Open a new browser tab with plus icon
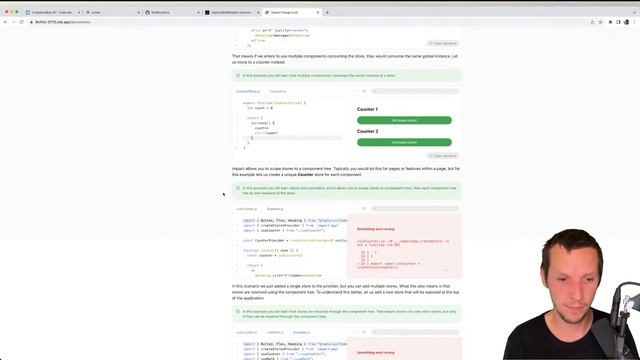 [327, 13]
